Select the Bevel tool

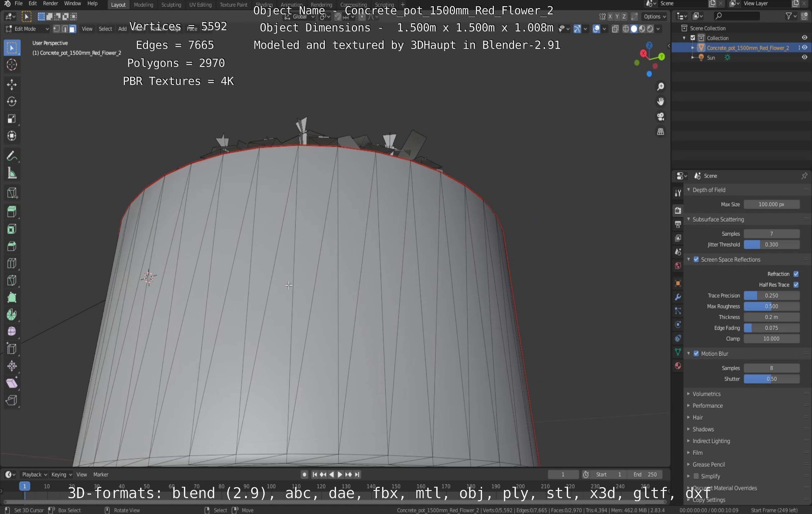click(12, 246)
